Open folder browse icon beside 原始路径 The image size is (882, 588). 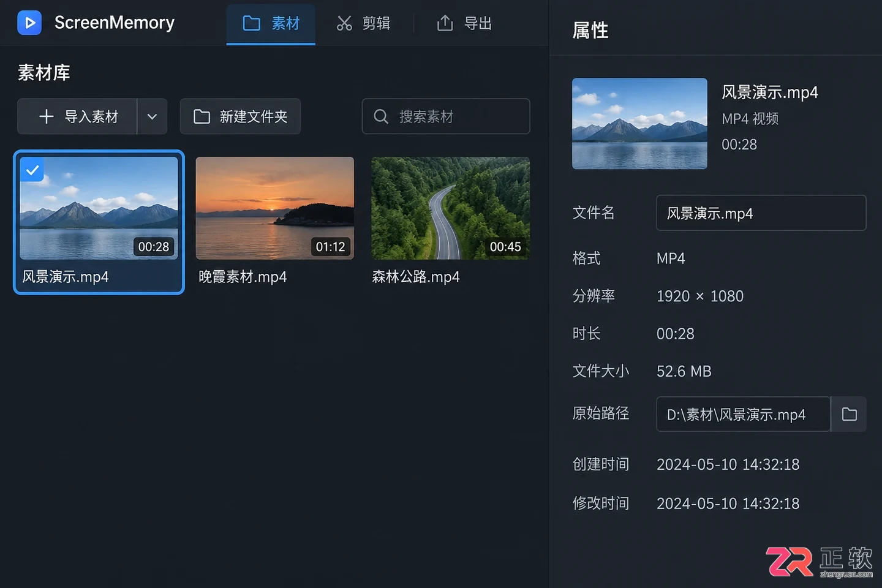849,414
